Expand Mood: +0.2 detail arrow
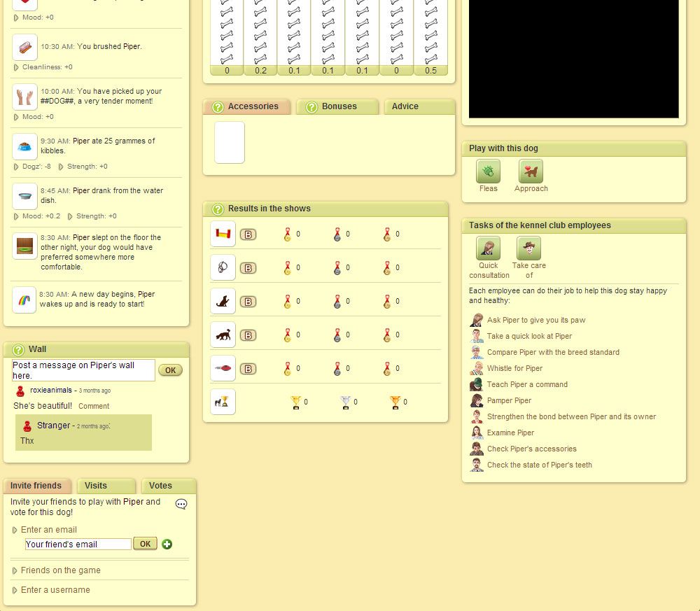This screenshot has width=700, height=611. tap(16, 216)
